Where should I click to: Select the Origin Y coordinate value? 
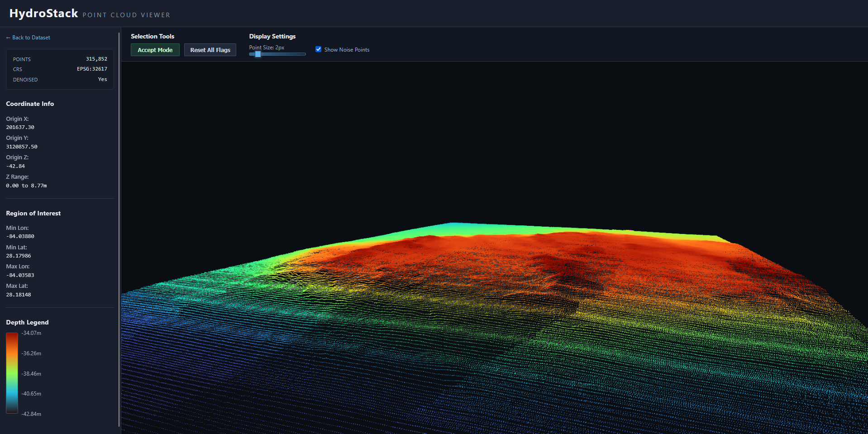[21, 146]
